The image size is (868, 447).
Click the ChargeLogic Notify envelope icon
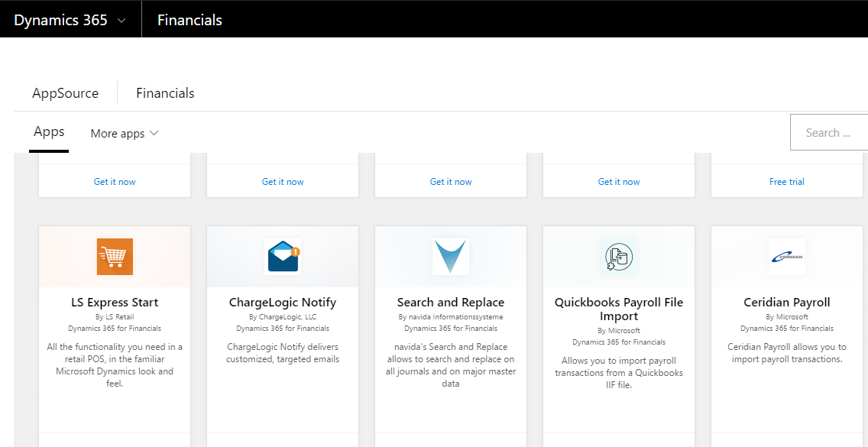(x=283, y=257)
